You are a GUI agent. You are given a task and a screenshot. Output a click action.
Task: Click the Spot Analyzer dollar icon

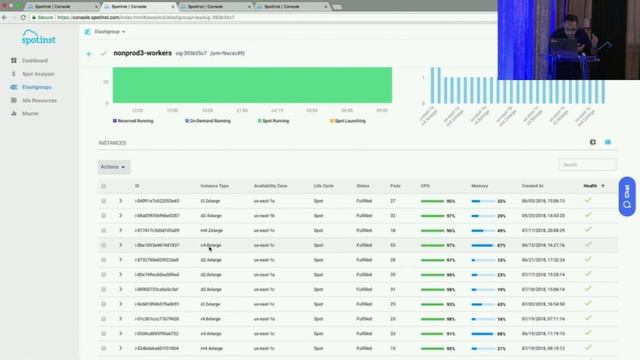[14, 74]
